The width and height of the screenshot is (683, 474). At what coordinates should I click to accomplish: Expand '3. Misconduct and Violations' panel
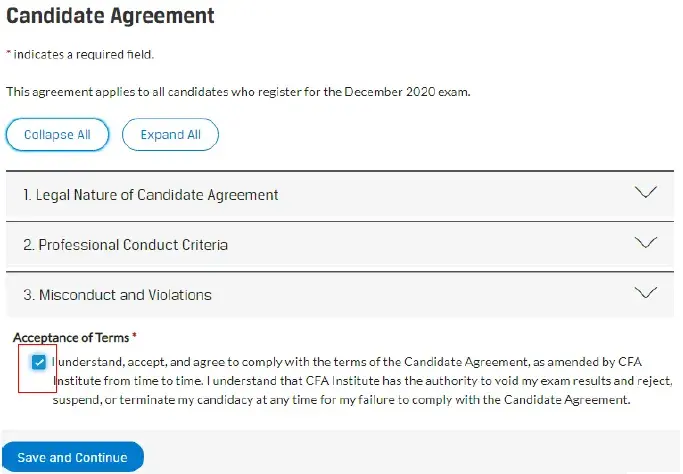(x=340, y=295)
